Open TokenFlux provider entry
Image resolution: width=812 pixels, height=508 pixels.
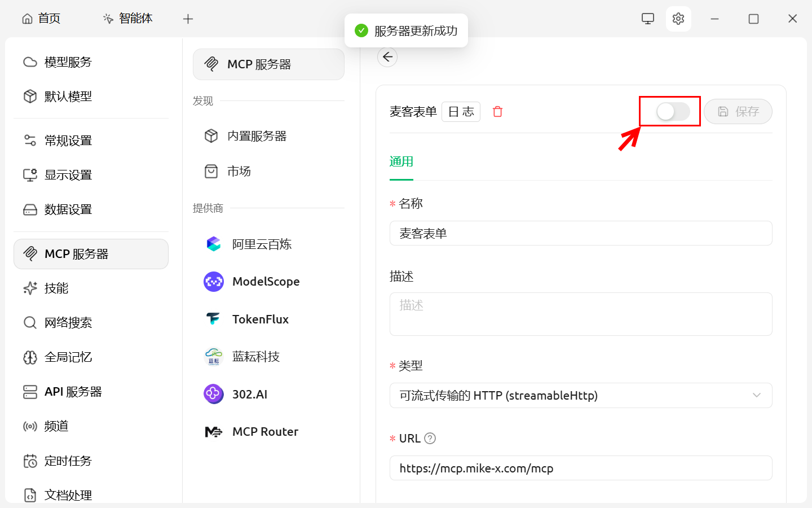pos(260,319)
